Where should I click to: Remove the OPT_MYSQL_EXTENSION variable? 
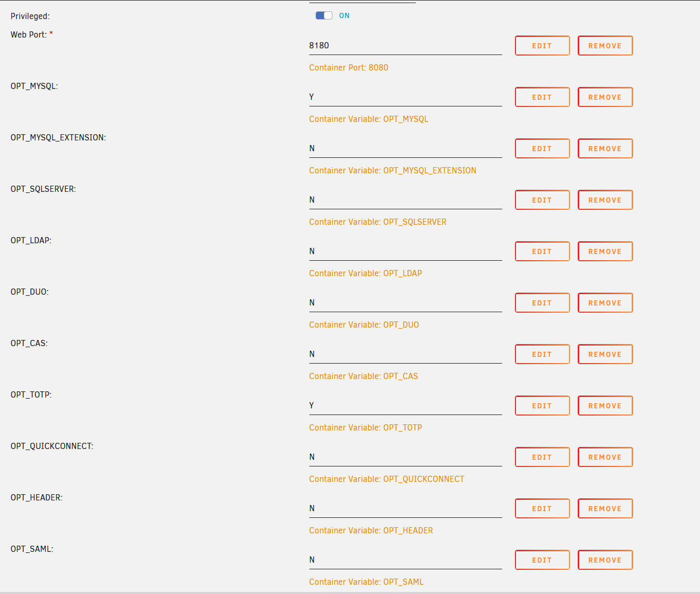pos(605,149)
